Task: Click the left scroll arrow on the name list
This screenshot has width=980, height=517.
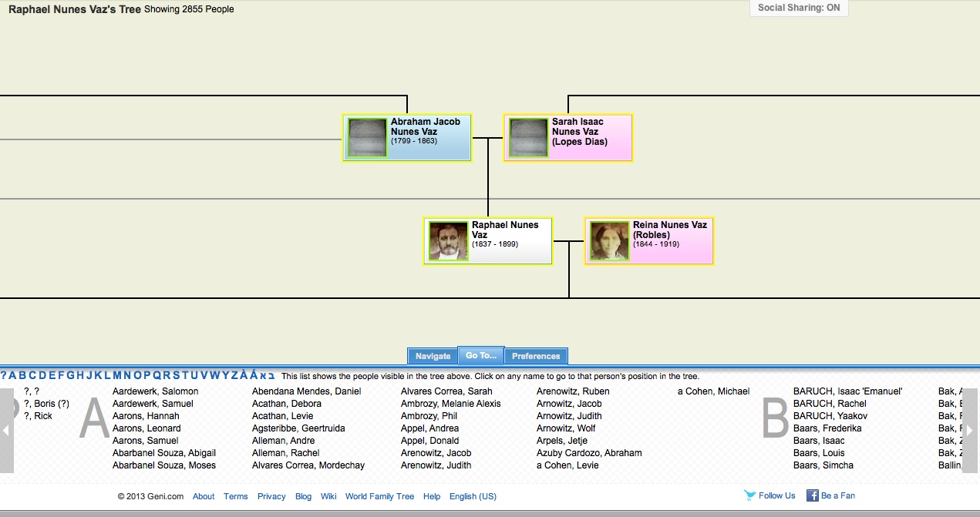Action: point(7,429)
